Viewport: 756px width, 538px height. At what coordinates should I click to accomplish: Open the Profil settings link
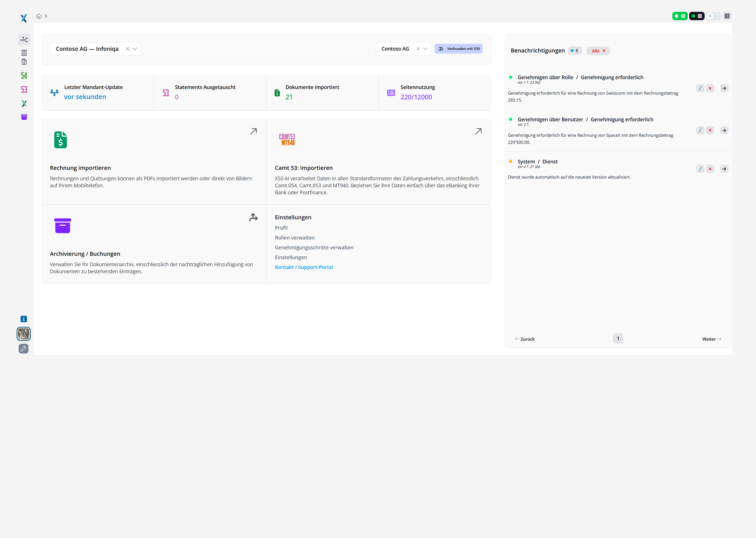coord(281,228)
